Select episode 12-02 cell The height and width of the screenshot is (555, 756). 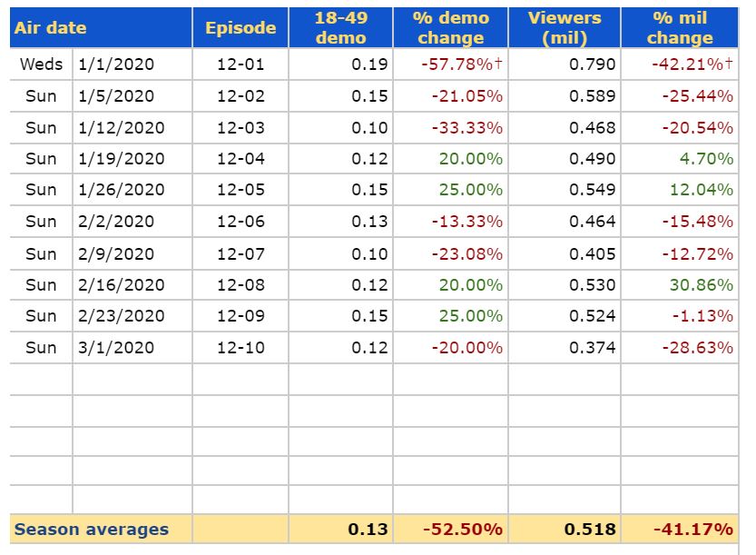(241, 96)
